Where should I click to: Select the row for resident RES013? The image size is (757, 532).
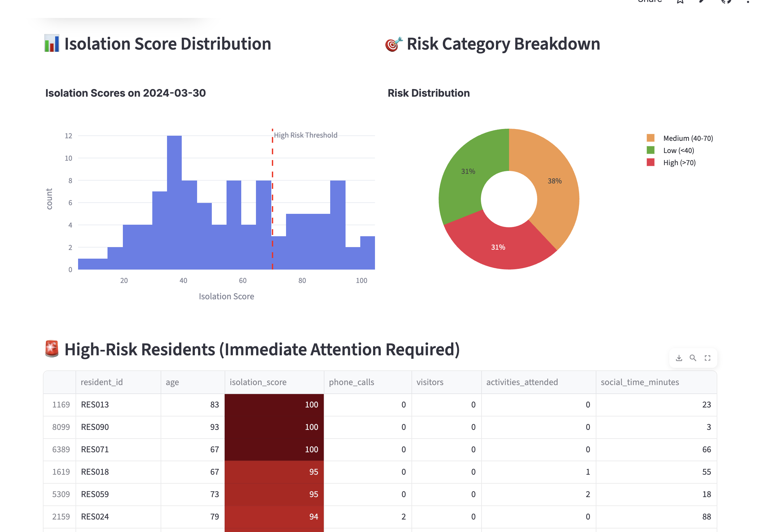(95, 405)
